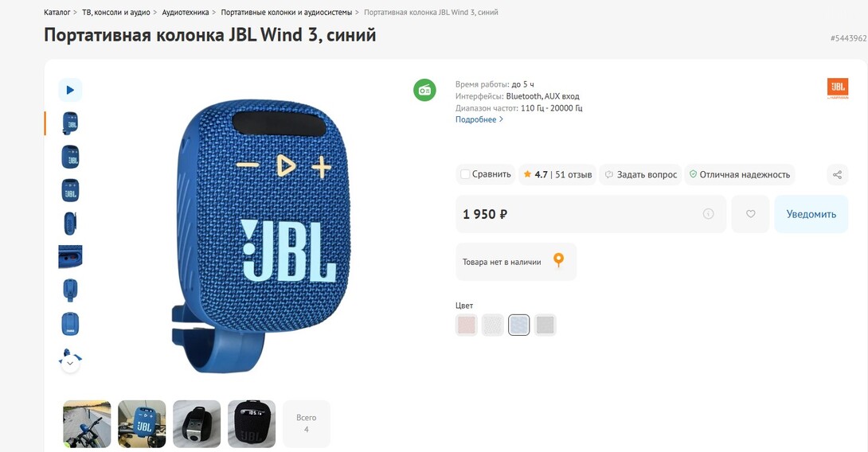Play the product video thumbnail
This screenshot has width=868, height=452.
70,90
